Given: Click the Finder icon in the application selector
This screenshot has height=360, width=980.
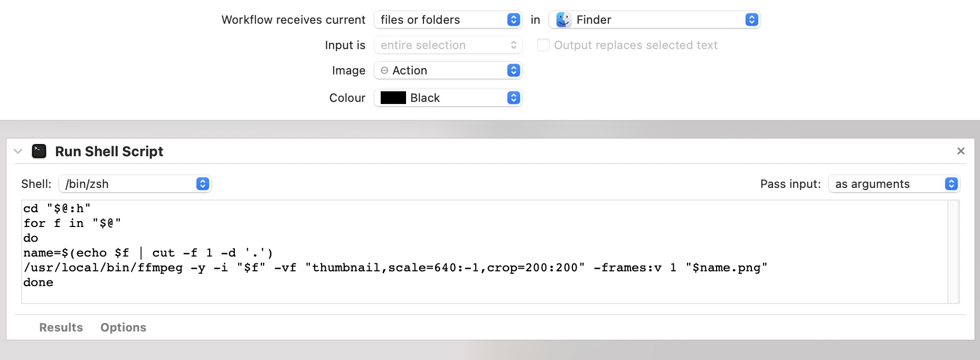Looking at the screenshot, I should [563, 20].
